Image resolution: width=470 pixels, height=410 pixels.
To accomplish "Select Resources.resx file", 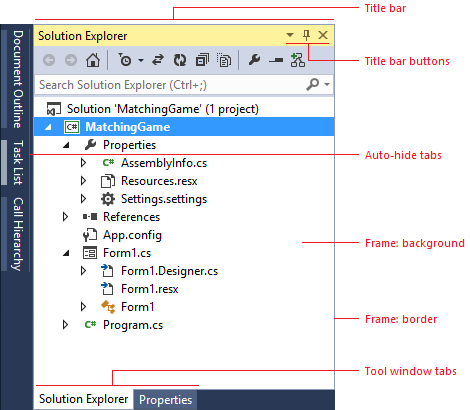I will 159,181.
